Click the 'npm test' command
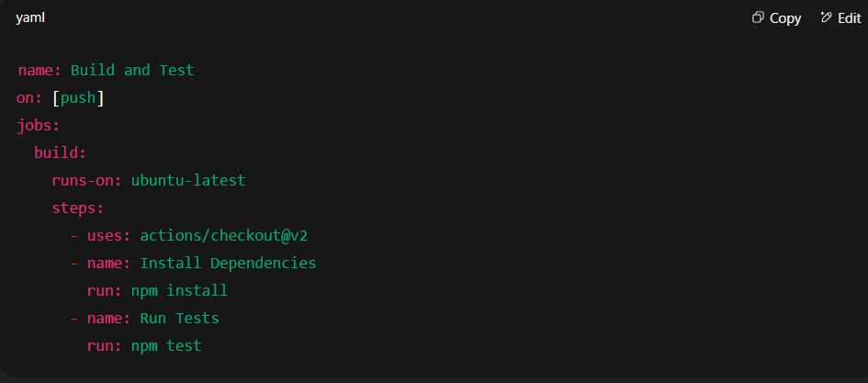This screenshot has height=383, width=868. [x=166, y=346]
